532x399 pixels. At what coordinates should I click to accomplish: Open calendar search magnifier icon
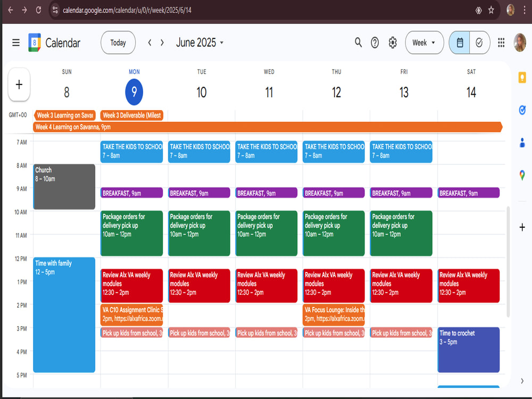pos(358,43)
